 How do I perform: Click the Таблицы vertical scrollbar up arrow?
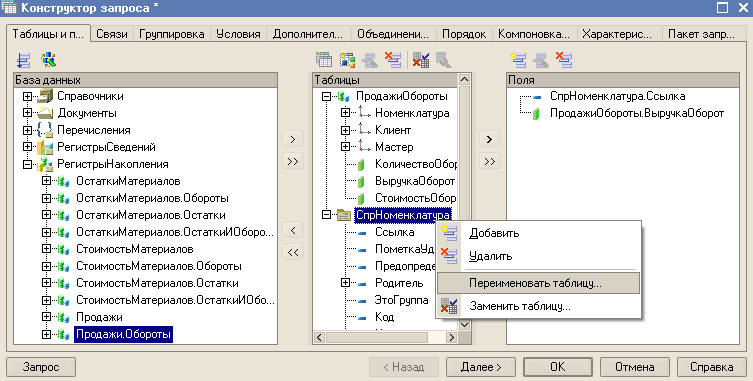point(464,79)
